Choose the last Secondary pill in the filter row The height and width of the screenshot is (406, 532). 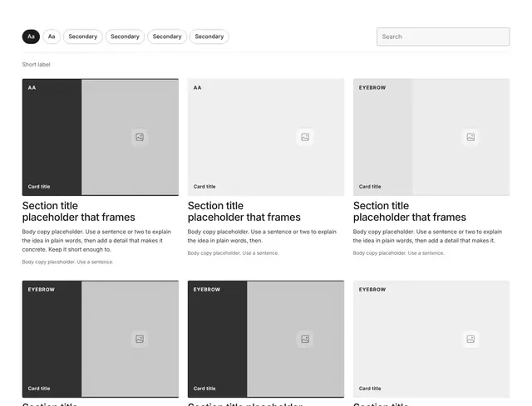click(209, 37)
